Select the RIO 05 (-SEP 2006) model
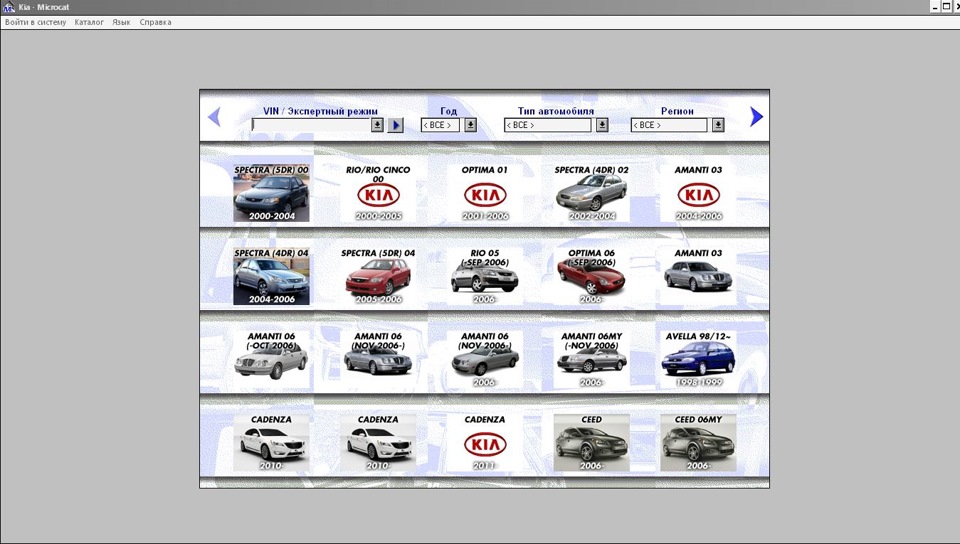The width and height of the screenshot is (960, 544). (x=485, y=276)
